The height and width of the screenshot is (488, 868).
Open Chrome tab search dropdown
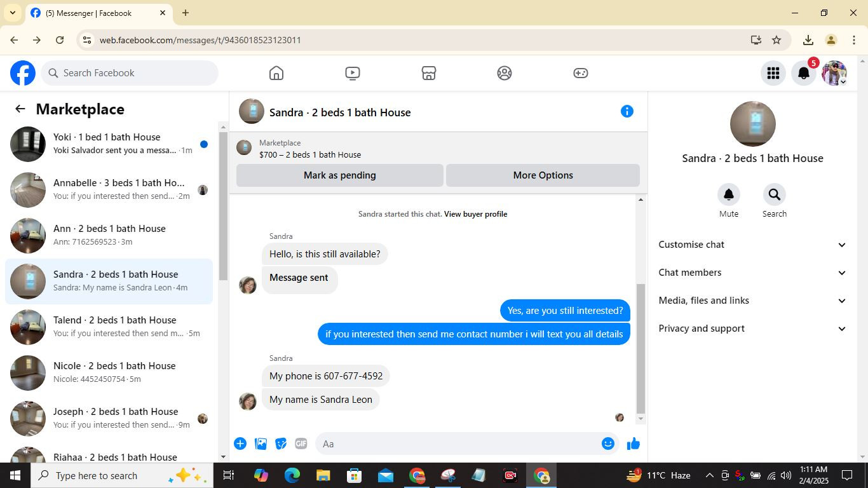(x=13, y=13)
